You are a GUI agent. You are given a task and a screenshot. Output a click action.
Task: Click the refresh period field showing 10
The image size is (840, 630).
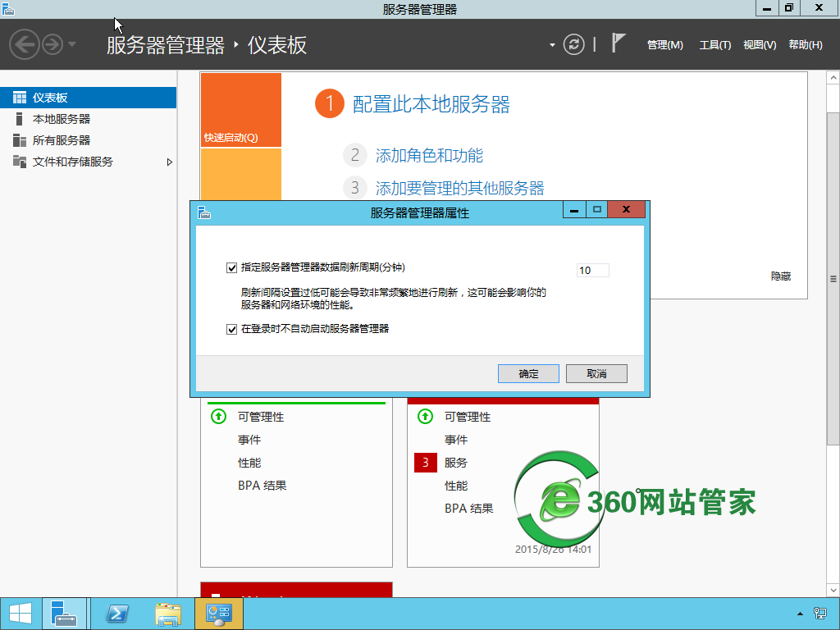click(x=592, y=271)
